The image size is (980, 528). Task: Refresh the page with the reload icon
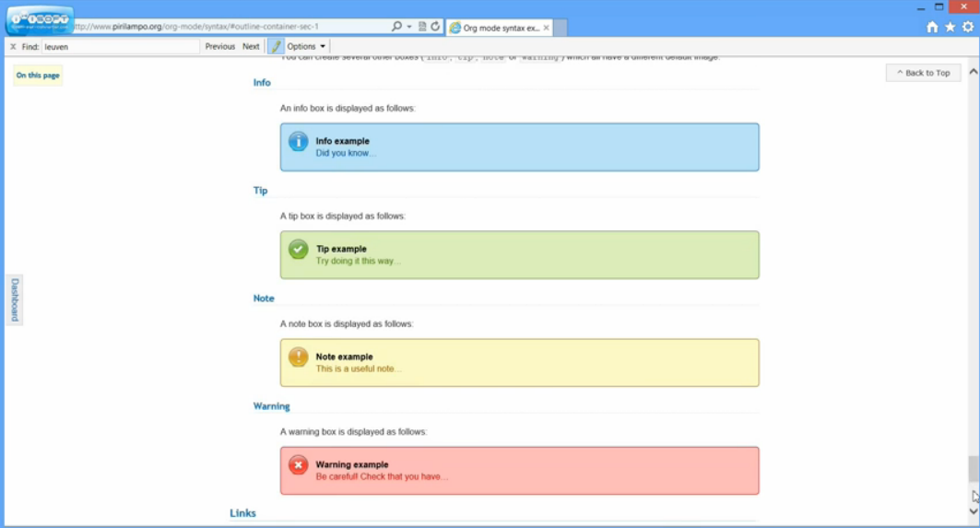click(x=435, y=27)
